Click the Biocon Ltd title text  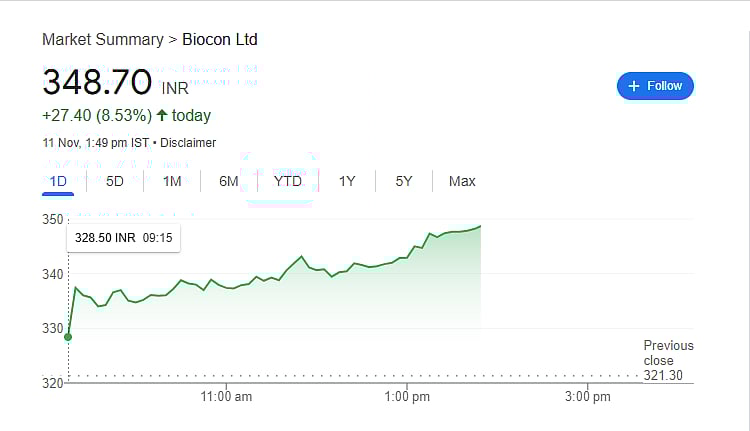click(x=220, y=40)
